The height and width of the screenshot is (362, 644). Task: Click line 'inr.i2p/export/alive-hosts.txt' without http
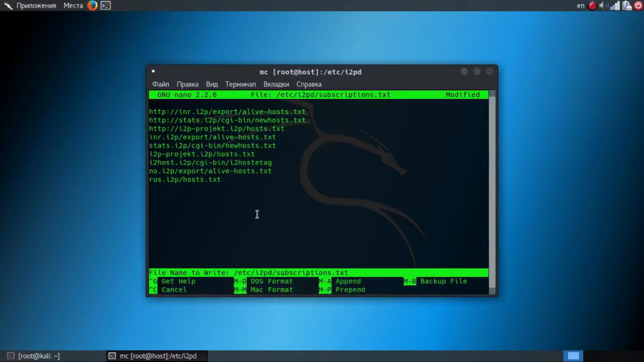click(213, 137)
